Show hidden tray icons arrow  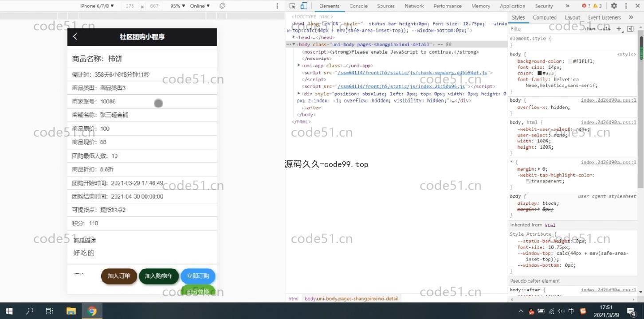pos(521,311)
